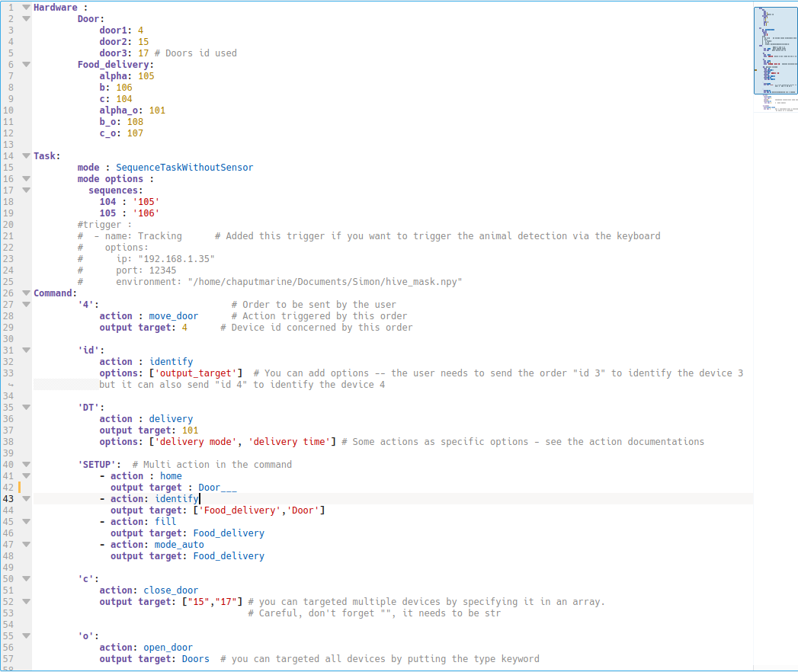798x672 pixels.
Task: Click on 'door1: 4' line
Action: click(x=121, y=30)
